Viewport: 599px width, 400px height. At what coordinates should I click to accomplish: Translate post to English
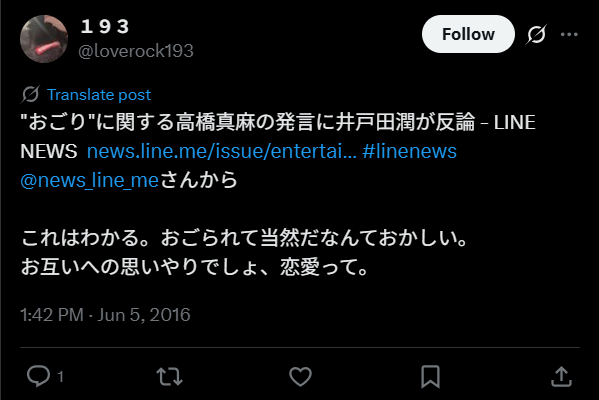[x=99, y=94]
